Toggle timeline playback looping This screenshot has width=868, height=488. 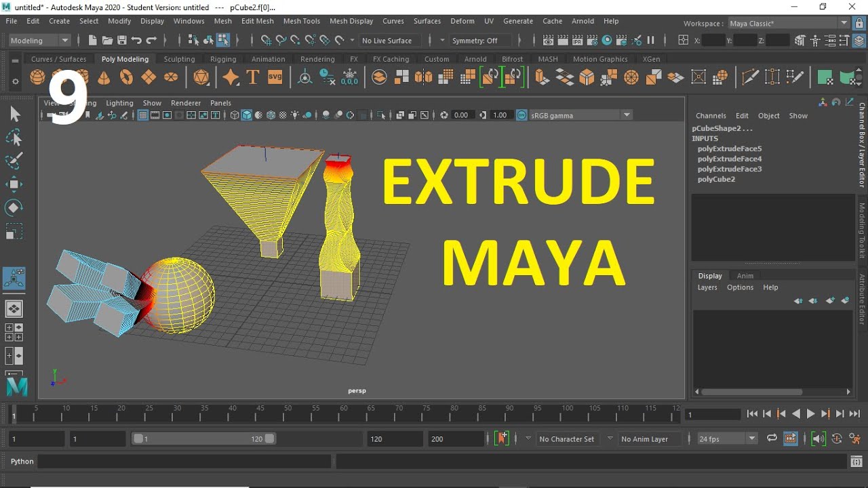(772, 439)
